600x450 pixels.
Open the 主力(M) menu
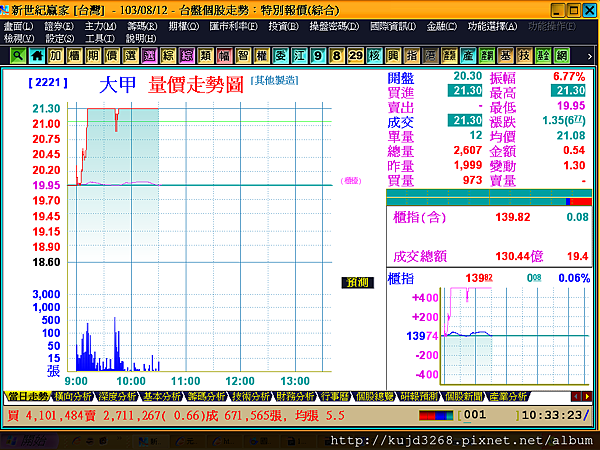(101, 26)
